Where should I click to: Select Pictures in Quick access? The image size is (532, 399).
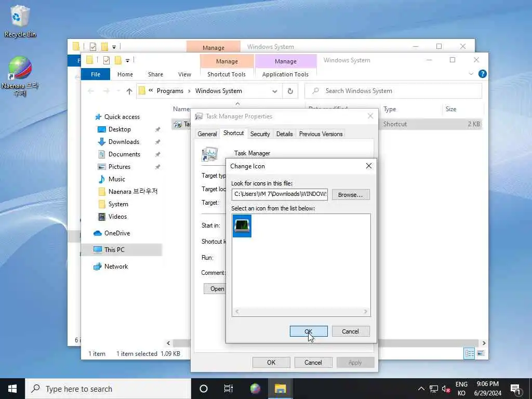tap(119, 167)
